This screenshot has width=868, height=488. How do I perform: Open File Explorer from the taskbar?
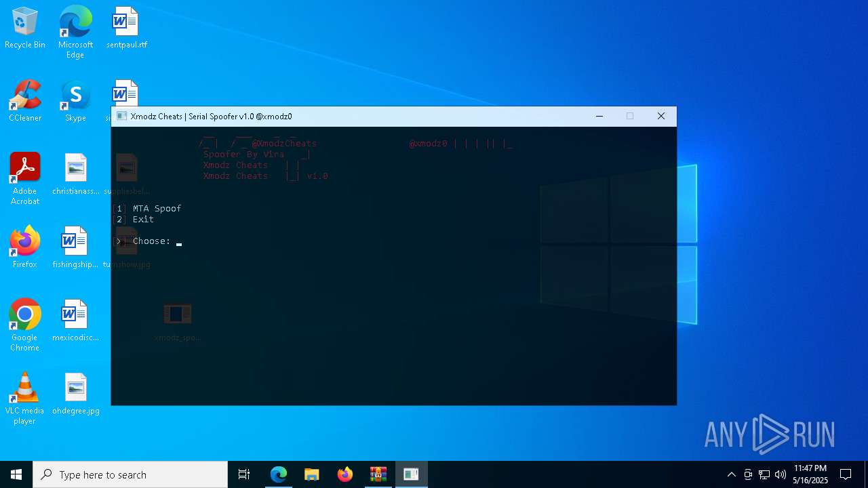point(312,474)
